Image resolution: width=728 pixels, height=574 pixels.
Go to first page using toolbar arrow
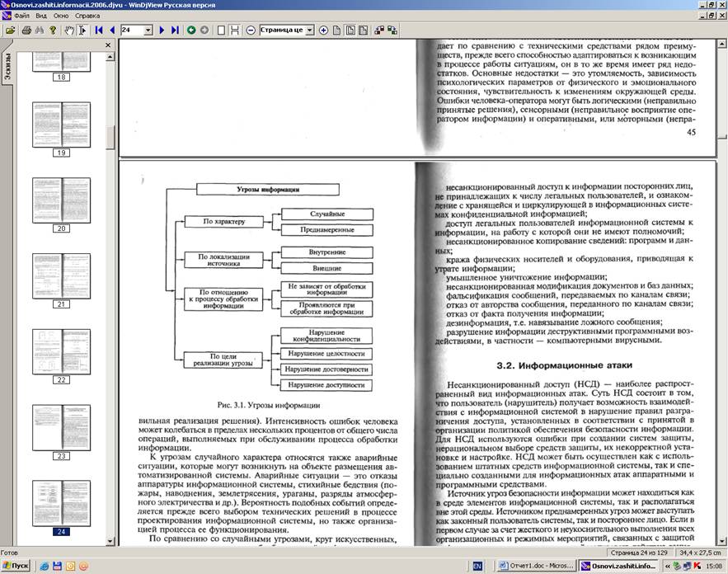[x=99, y=31]
